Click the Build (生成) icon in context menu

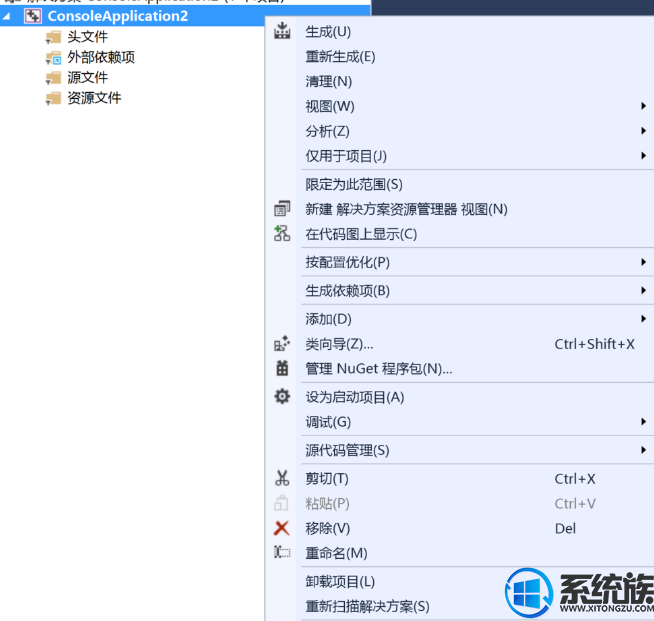coord(282,31)
